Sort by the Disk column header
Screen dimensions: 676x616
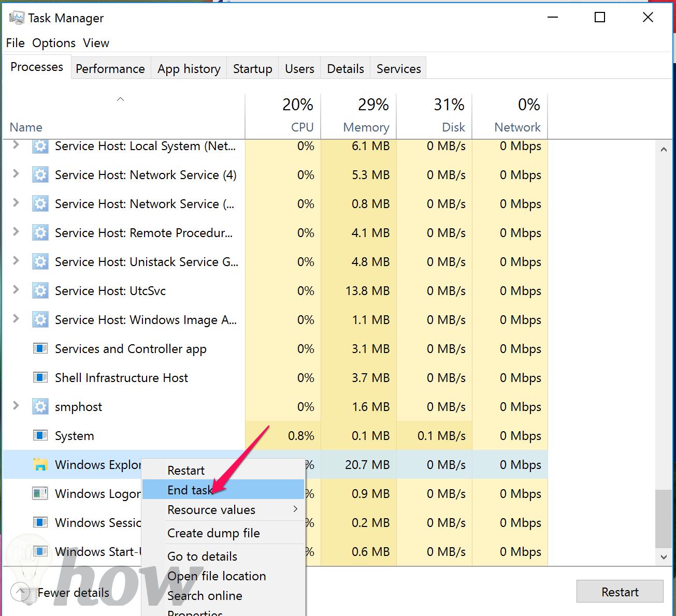(434, 116)
